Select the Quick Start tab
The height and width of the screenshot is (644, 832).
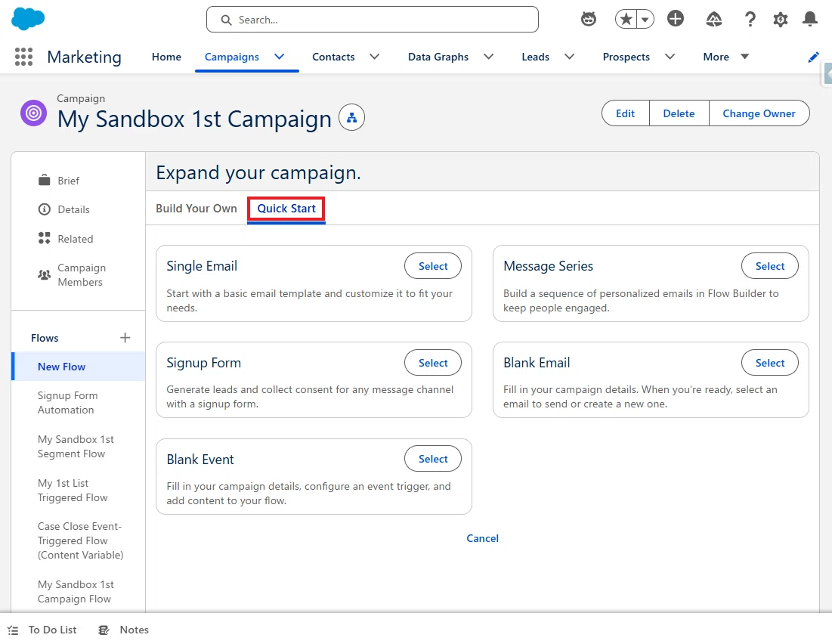(286, 209)
